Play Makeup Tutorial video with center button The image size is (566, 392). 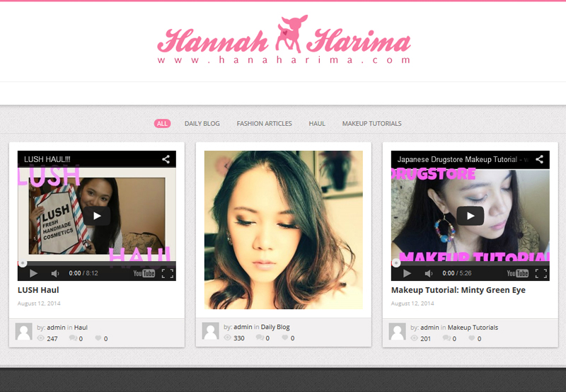point(470,216)
